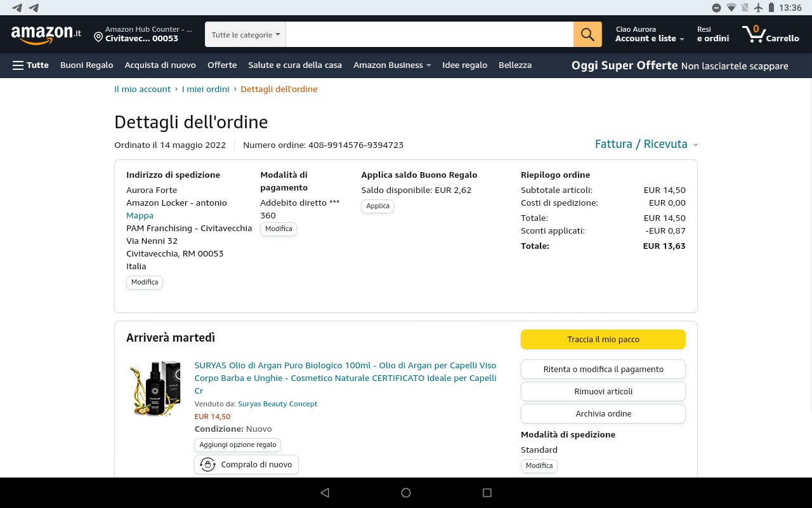
Task: Click the Sconti applicati value -EUR 0,87
Action: point(665,231)
